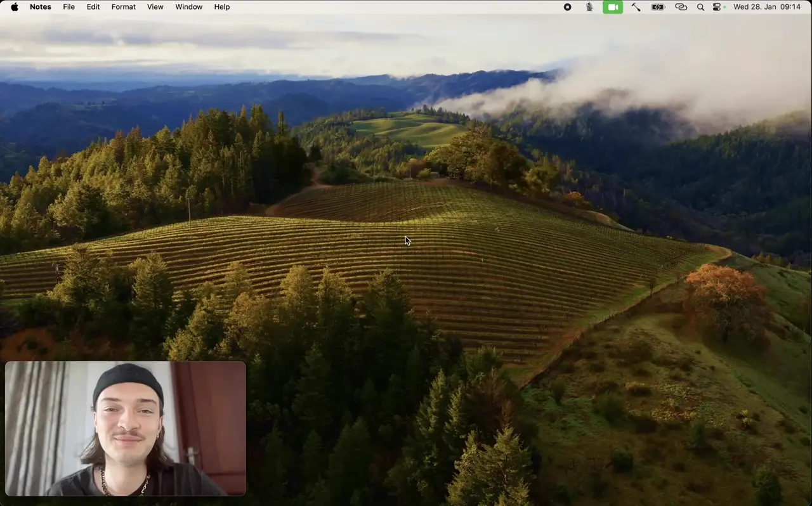Viewport: 812px width, 506px height.
Task: Click the chain link menu bar icon
Action: click(x=681, y=7)
